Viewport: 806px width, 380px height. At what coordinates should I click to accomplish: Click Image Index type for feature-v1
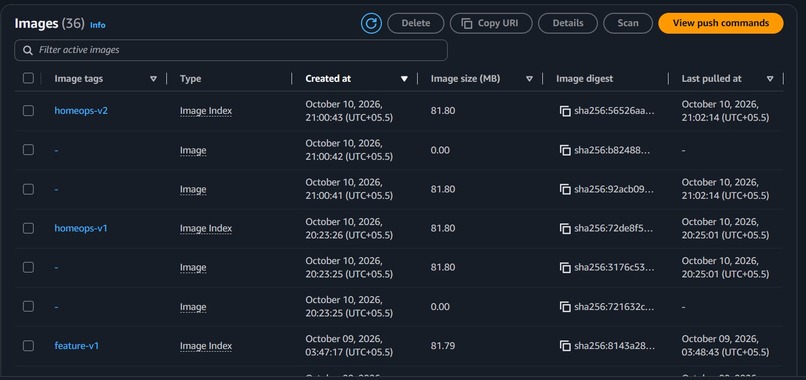206,346
